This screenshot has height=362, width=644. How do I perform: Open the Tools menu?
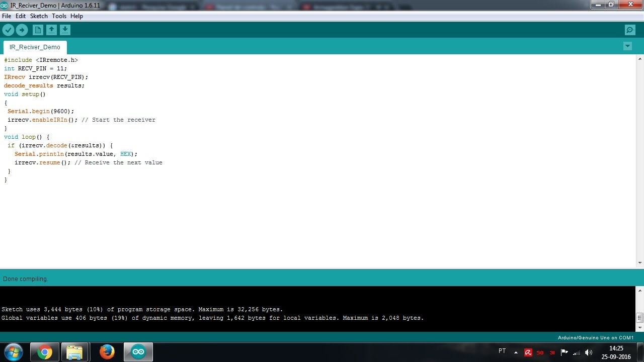tap(59, 16)
